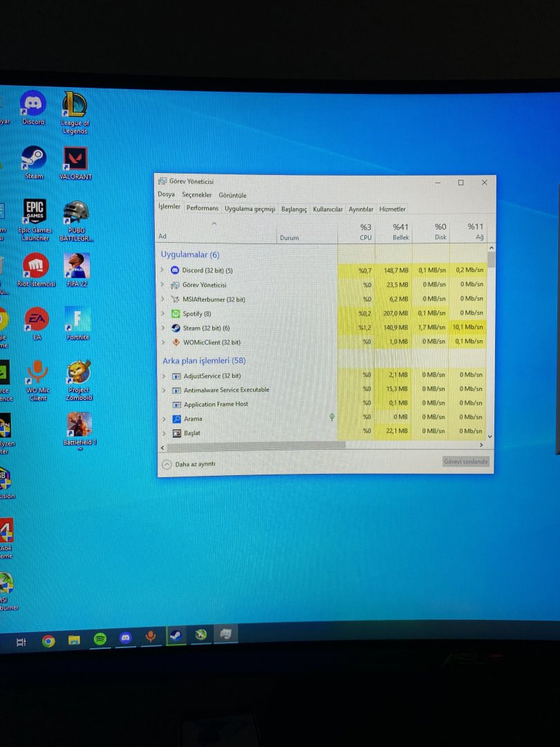Select the Project Zomboid desktop icon

click(79, 380)
